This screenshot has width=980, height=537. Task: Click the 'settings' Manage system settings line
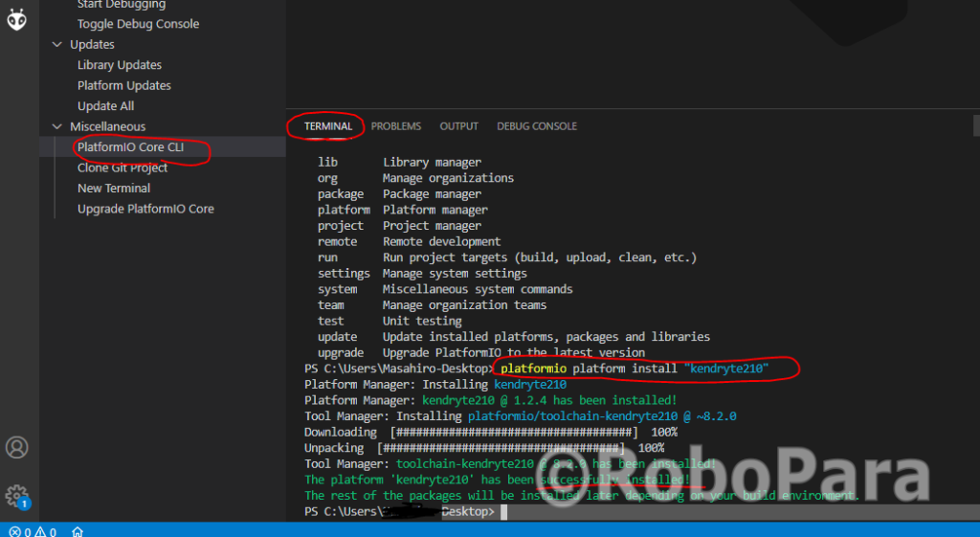point(422,274)
